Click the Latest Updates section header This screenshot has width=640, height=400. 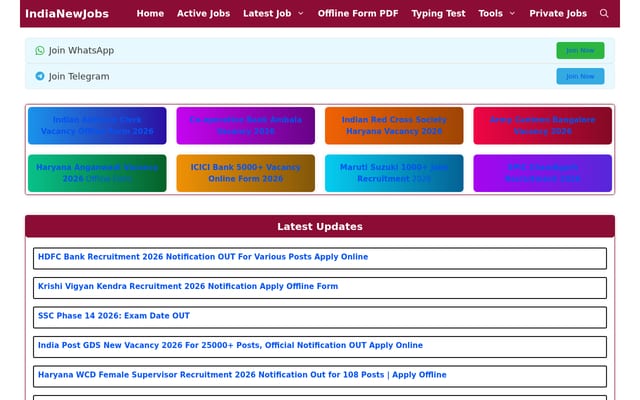tap(320, 227)
